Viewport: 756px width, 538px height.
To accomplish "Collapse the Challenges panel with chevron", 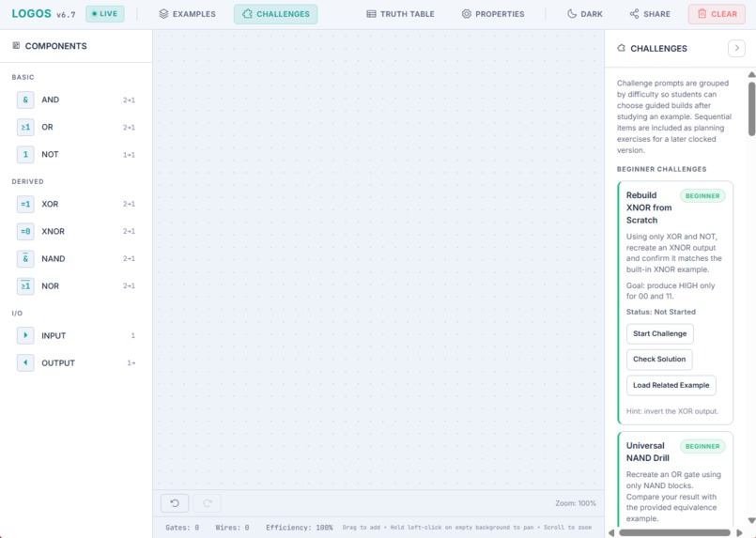I will [736, 48].
